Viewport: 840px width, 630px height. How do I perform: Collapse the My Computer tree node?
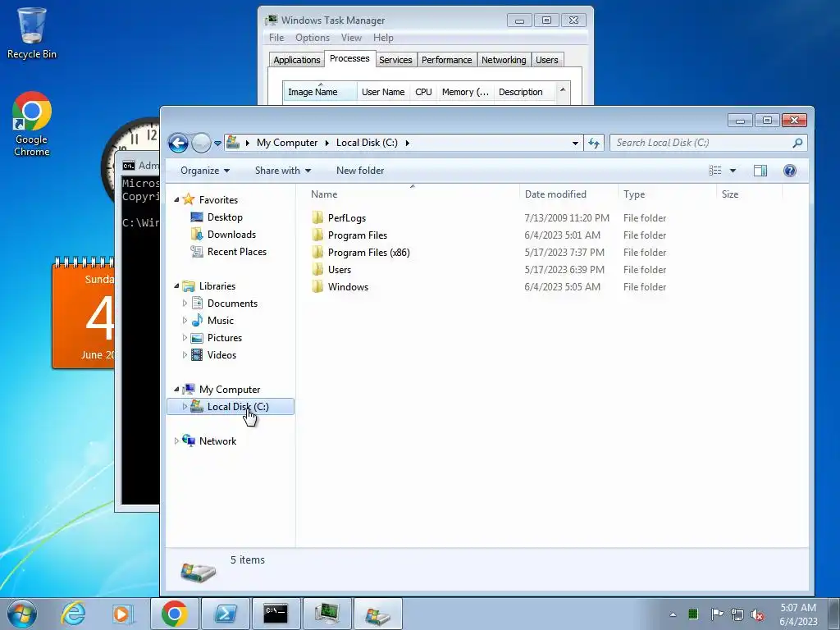click(176, 390)
